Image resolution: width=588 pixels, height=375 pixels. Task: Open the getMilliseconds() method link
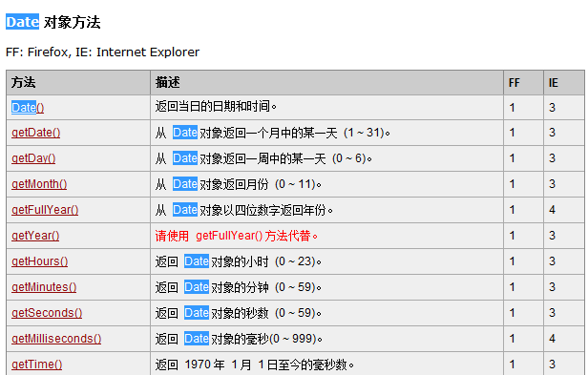click(56, 339)
